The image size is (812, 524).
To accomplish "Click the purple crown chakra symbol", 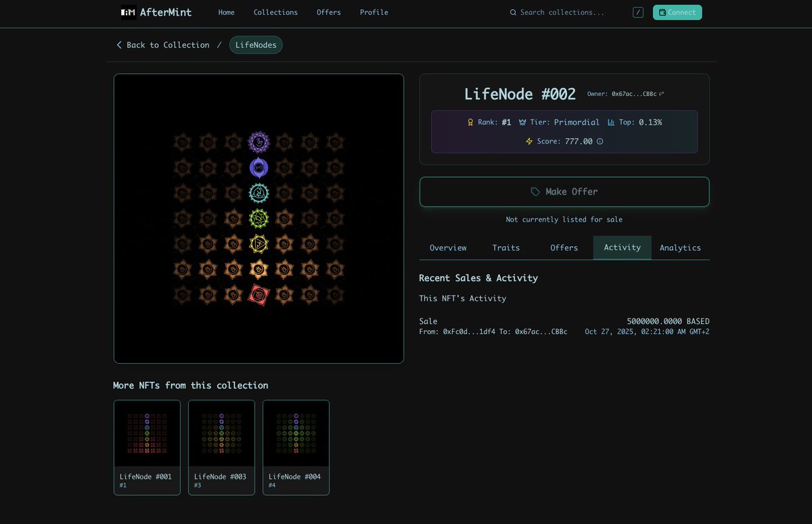I will (258, 142).
